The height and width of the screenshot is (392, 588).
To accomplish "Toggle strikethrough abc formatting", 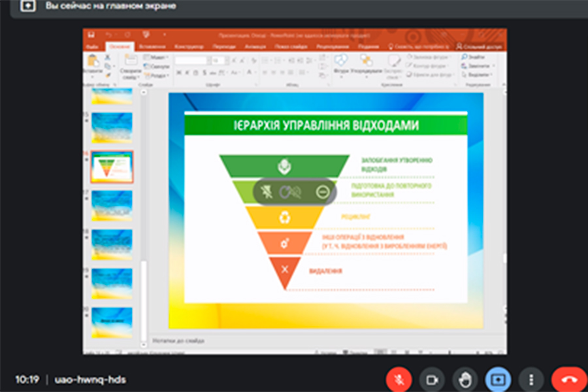I will click(x=213, y=73).
